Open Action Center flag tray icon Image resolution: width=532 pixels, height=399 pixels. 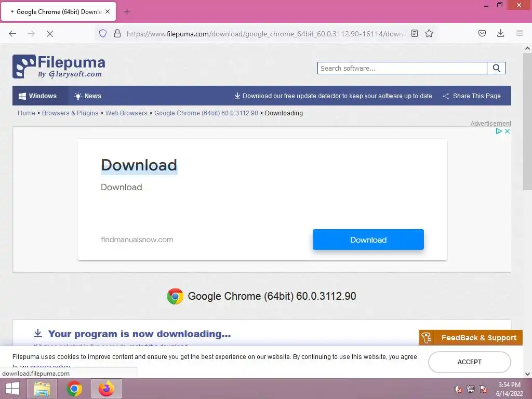(483, 389)
